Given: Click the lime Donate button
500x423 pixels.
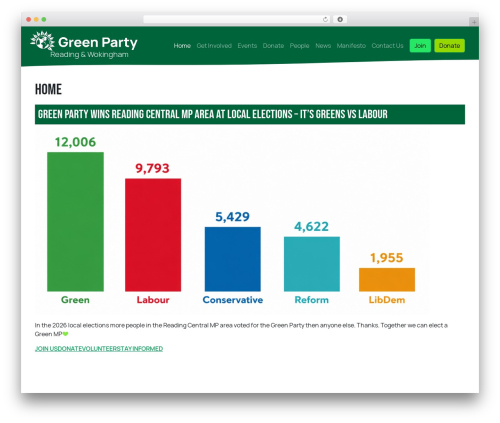Looking at the screenshot, I should [449, 46].
